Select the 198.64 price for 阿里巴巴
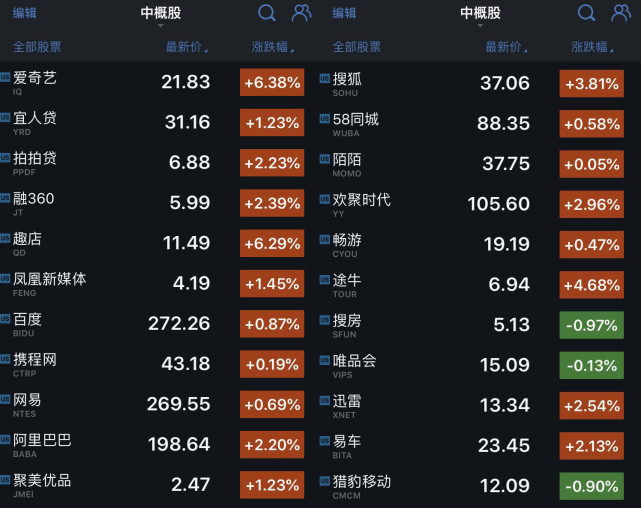The width and height of the screenshot is (641, 508). pyautogui.click(x=179, y=444)
